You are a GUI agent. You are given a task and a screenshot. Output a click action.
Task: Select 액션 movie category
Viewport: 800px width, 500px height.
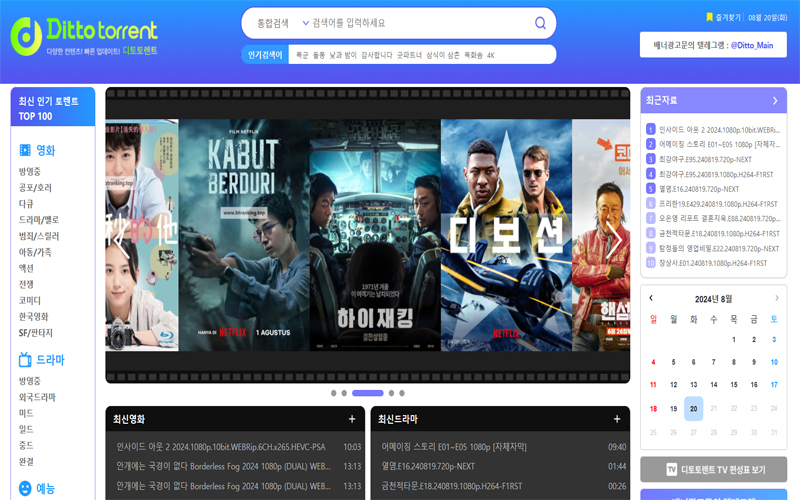26,268
